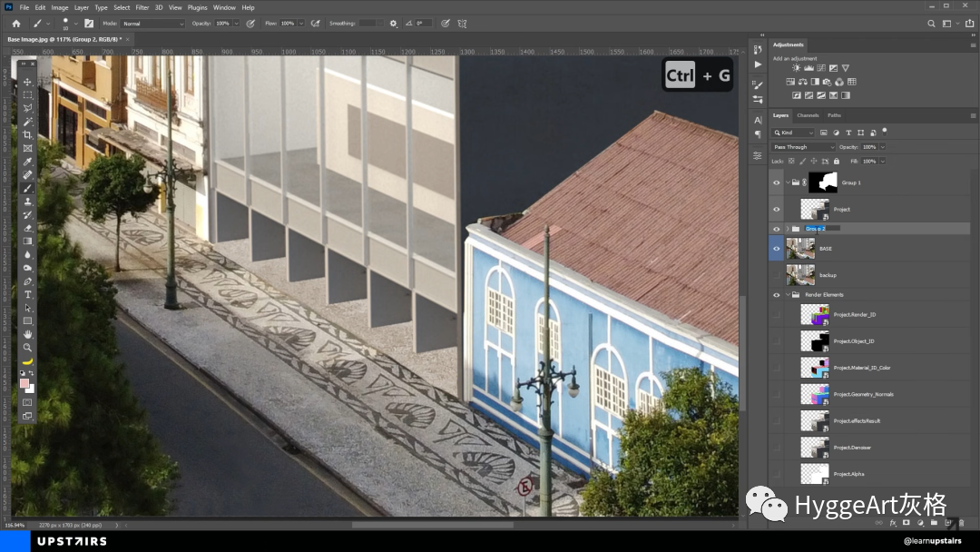Select the Hand tool

(27, 334)
